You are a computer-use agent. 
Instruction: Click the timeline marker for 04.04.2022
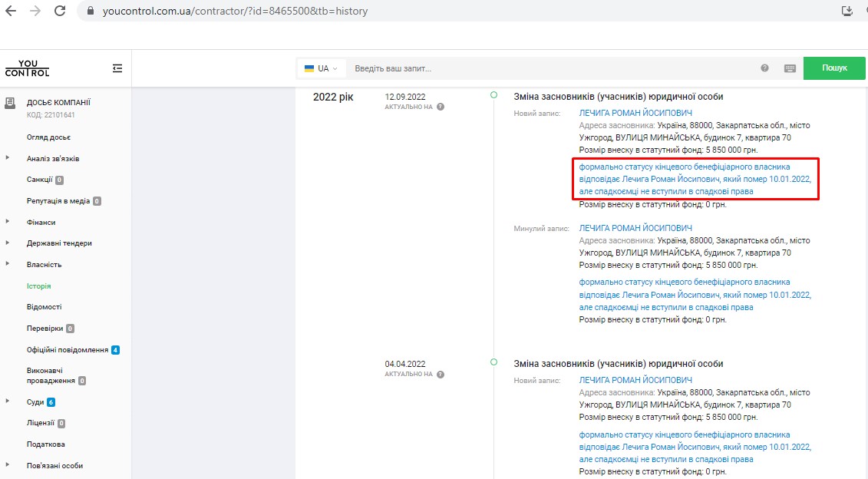point(493,362)
